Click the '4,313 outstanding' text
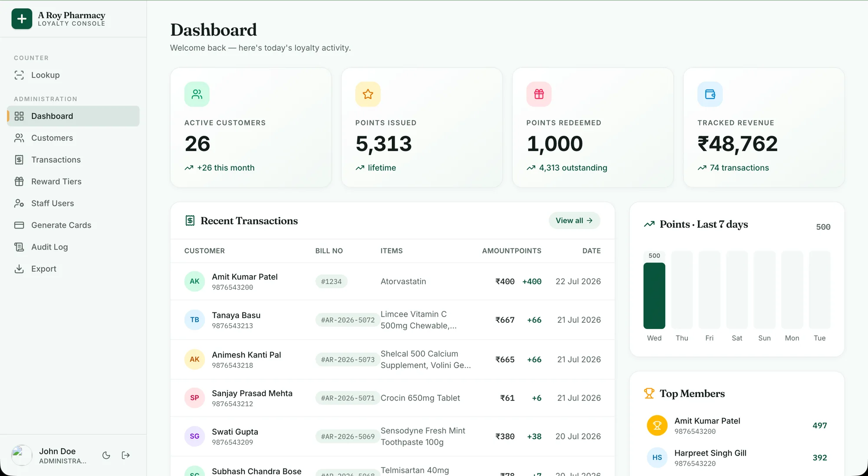The width and height of the screenshot is (868, 476). point(573,168)
